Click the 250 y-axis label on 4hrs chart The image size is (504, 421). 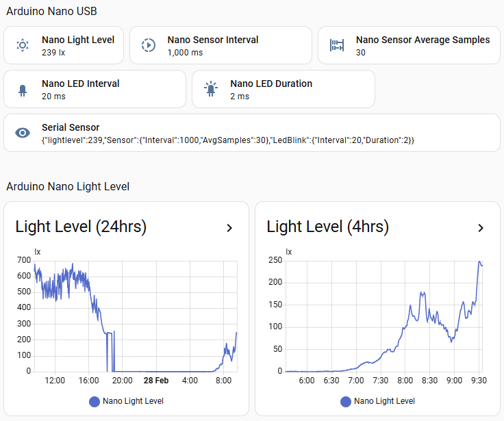275,260
